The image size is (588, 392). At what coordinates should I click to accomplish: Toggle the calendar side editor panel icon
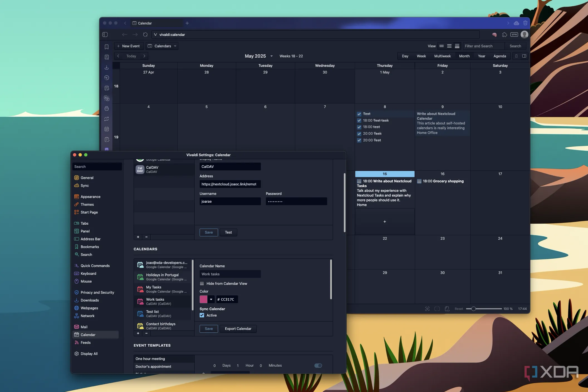tap(524, 56)
